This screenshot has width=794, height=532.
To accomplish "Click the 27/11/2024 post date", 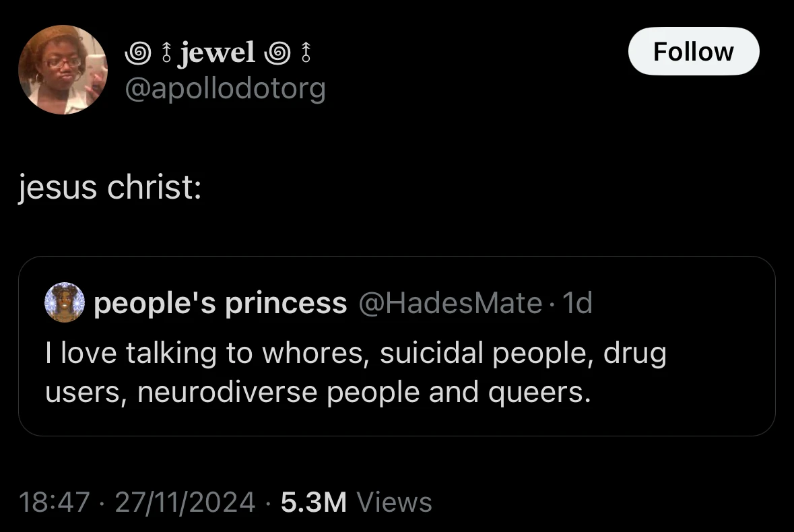I will pos(185,502).
